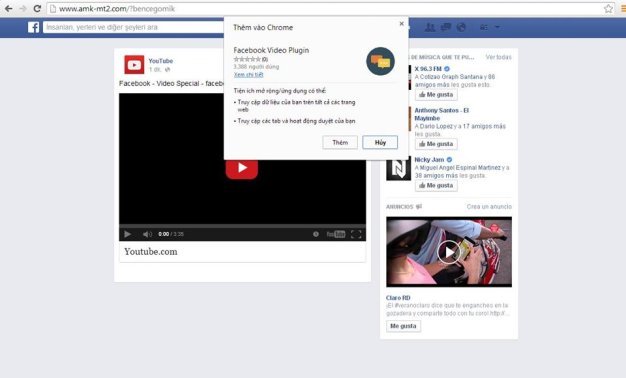Image resolution: width=626 pixels, height=378 pixels.
Task: Open Facebook account dropdown arrow
Action: point(497,27)
